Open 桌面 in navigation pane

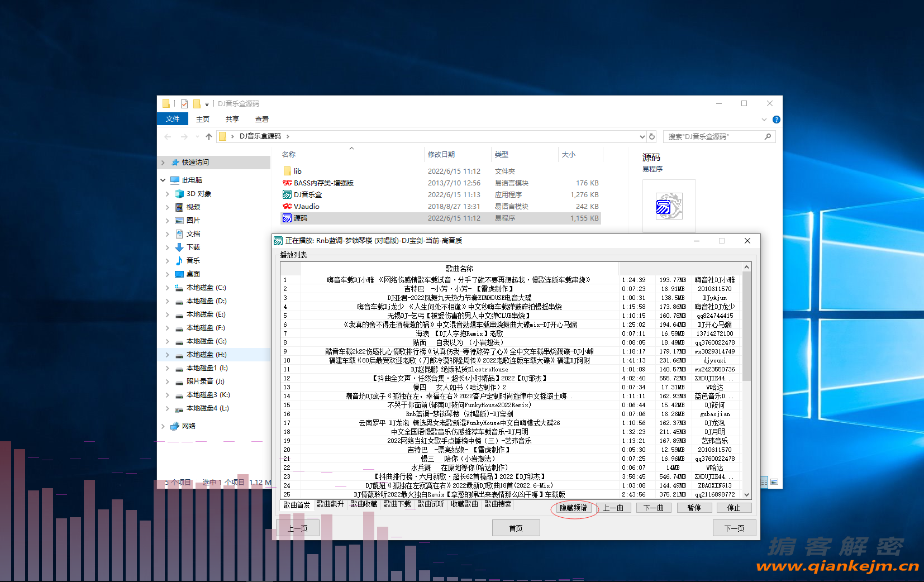tap(193, 274)
